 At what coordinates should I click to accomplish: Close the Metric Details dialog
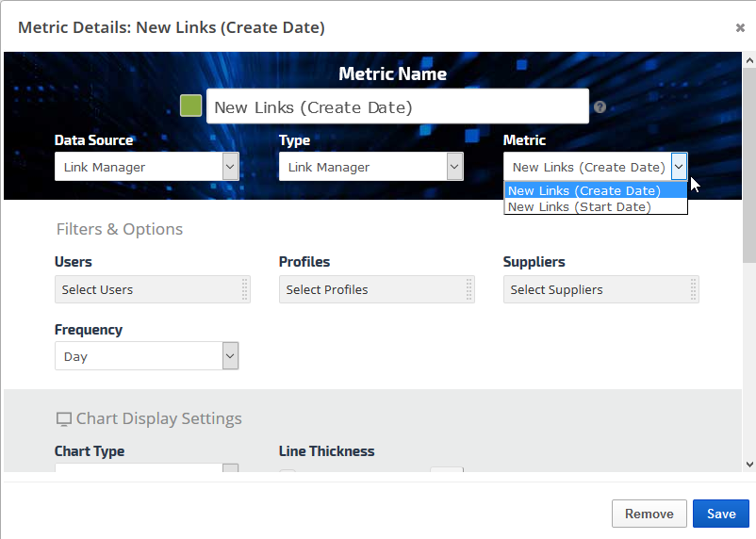(740, 27)
